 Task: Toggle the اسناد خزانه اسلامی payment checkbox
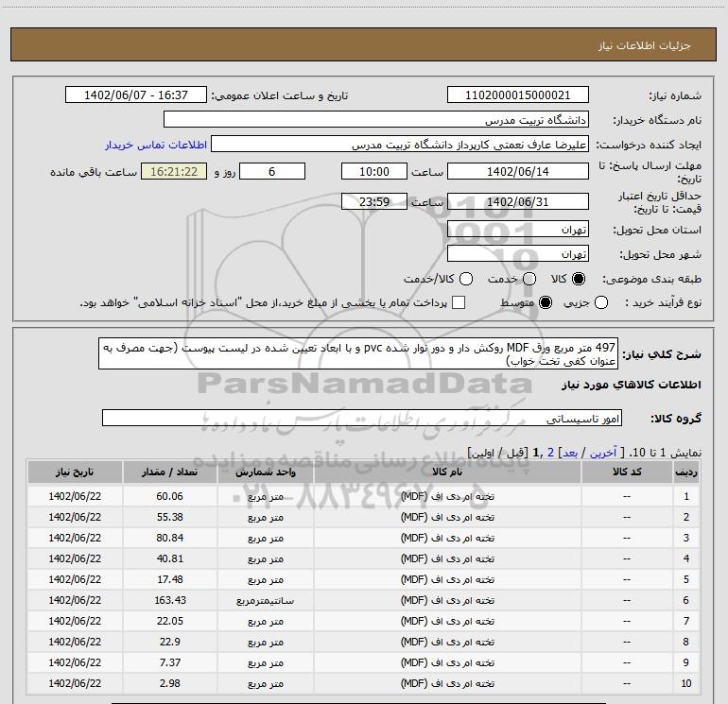click(459, 302)
